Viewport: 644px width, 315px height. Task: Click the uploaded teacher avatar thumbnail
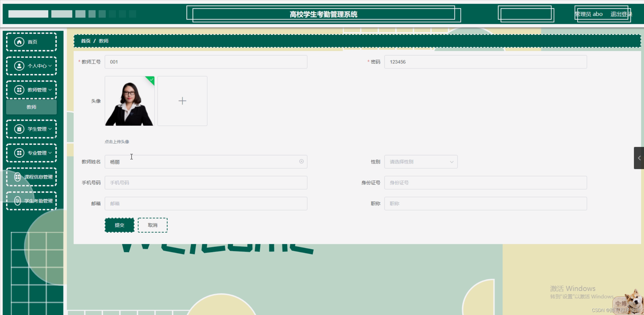(x=129, y=101)
